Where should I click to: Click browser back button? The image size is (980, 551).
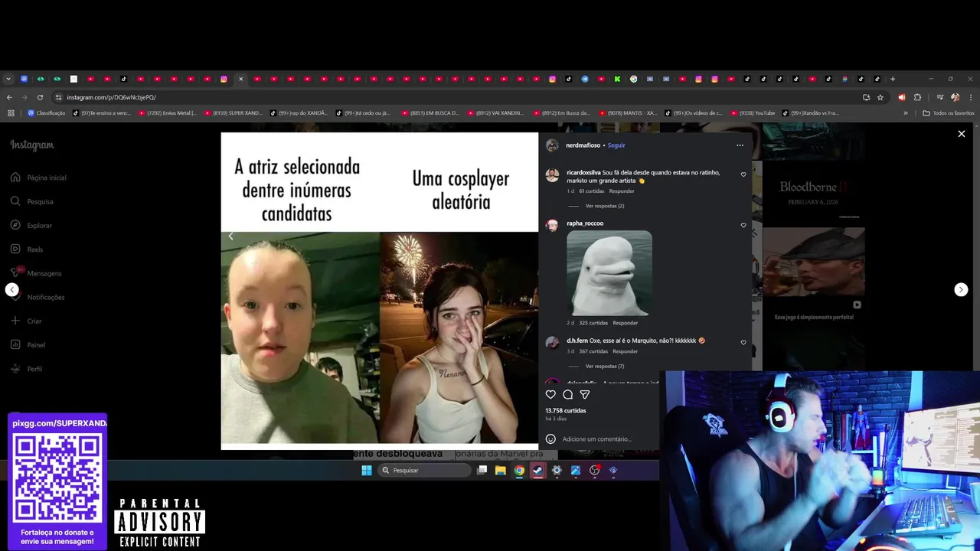pos(9,97)
